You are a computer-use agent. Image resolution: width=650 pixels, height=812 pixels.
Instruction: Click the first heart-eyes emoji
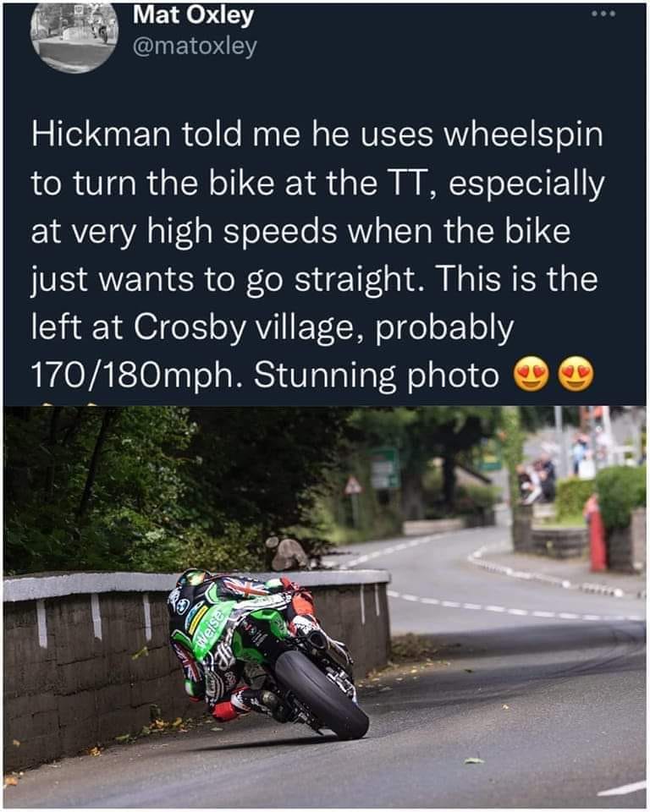pos(531,376)
